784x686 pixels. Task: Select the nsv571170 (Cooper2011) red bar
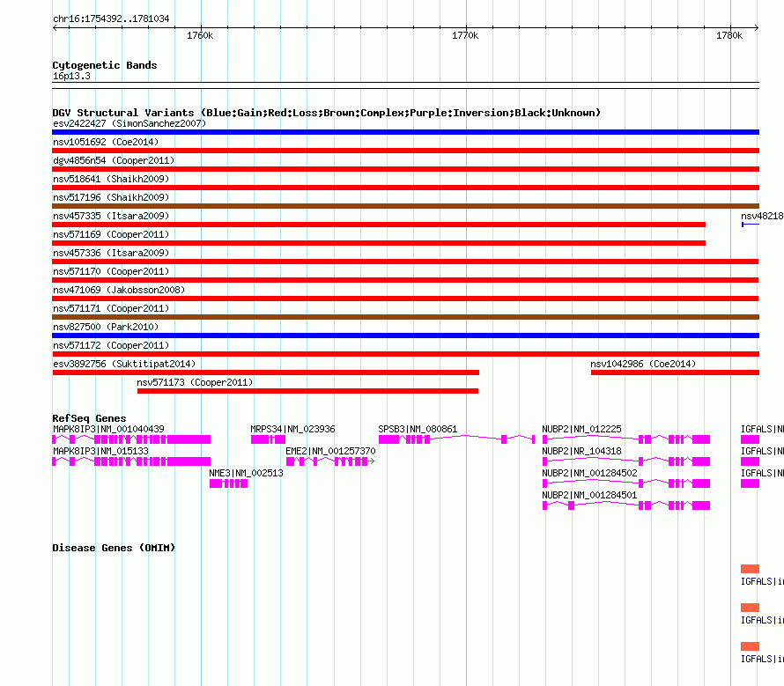click(x=405, y=280)
